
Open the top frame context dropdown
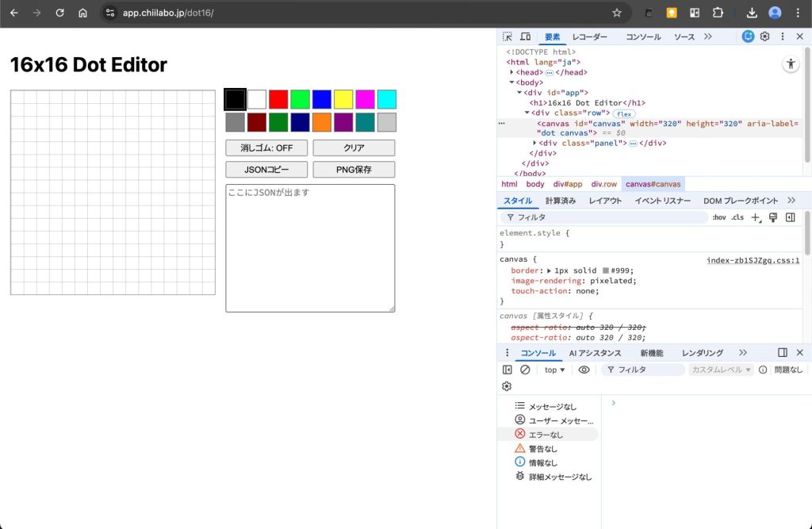point(553,369)
